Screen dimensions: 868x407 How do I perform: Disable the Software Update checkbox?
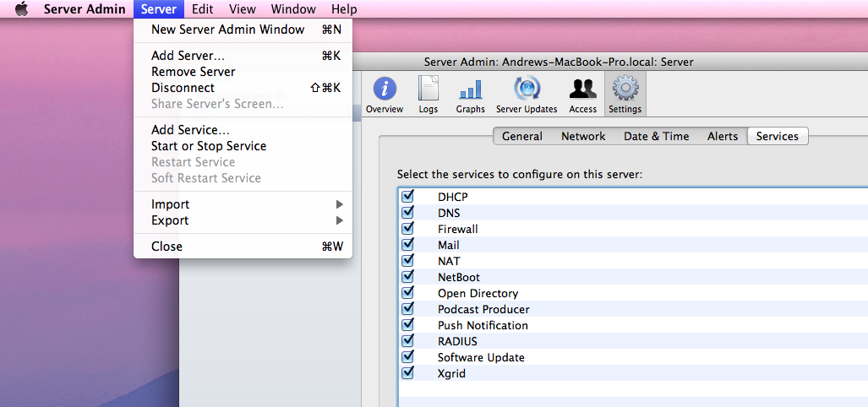tap(408, 356)
